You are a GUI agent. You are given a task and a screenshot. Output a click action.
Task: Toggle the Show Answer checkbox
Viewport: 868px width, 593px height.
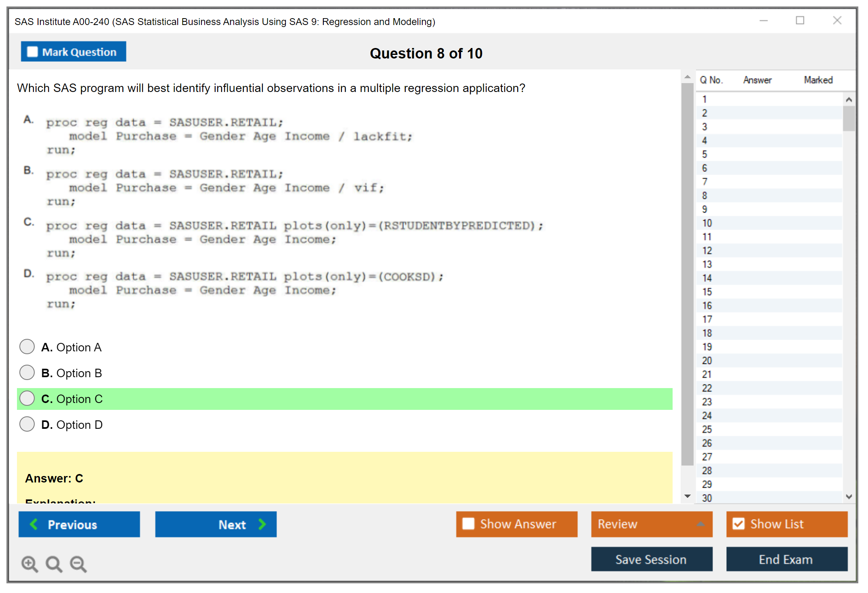(x=468, y=524)
